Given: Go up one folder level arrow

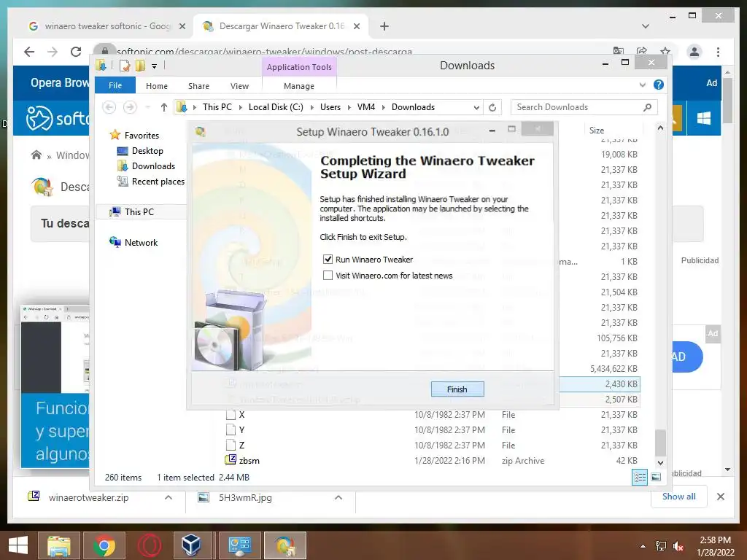Looking at the screenshot, I should point(164,107).
